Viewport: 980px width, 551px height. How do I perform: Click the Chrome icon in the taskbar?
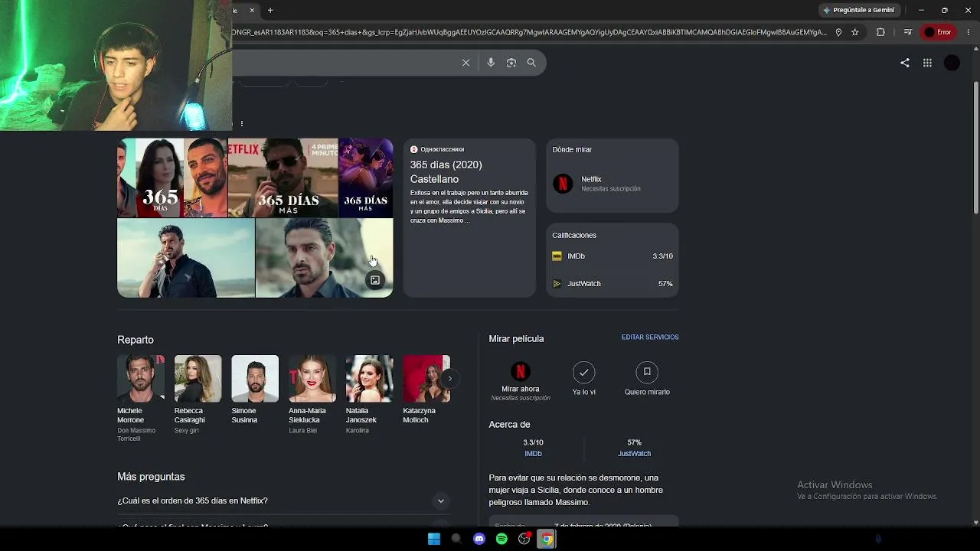(547, 539)
